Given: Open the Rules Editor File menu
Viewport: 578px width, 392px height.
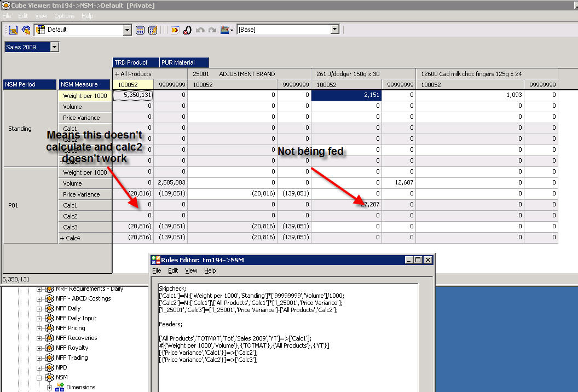Looking at the screenshot, I should 157,270.
